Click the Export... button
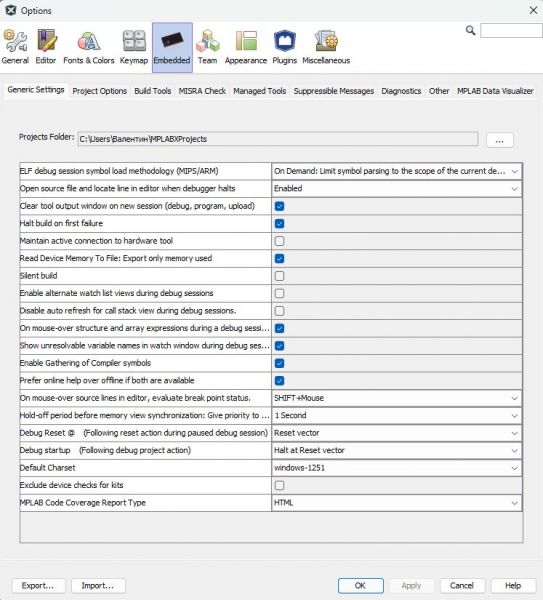This screenshot has width=543, height=600. [x=38, y=585]
